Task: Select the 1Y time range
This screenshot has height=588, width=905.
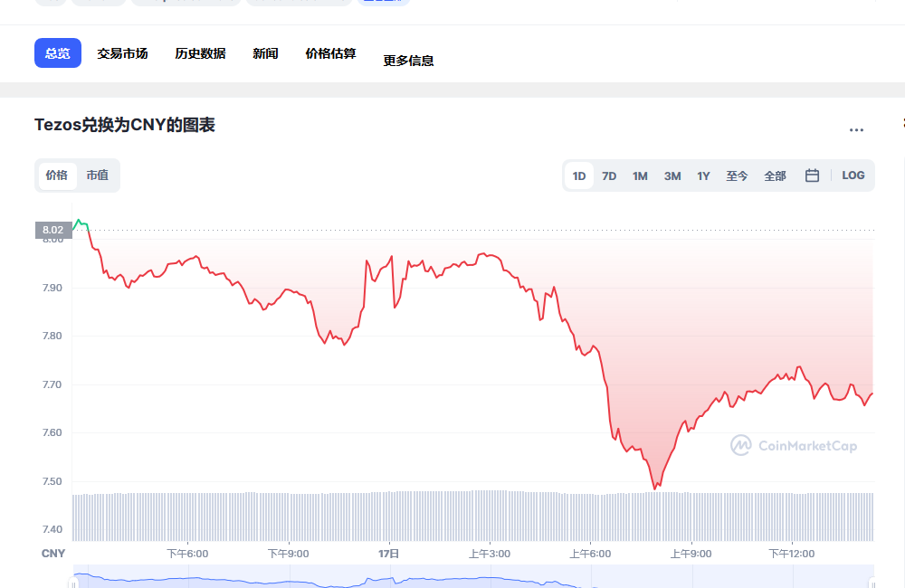Action: pos(703,176)
